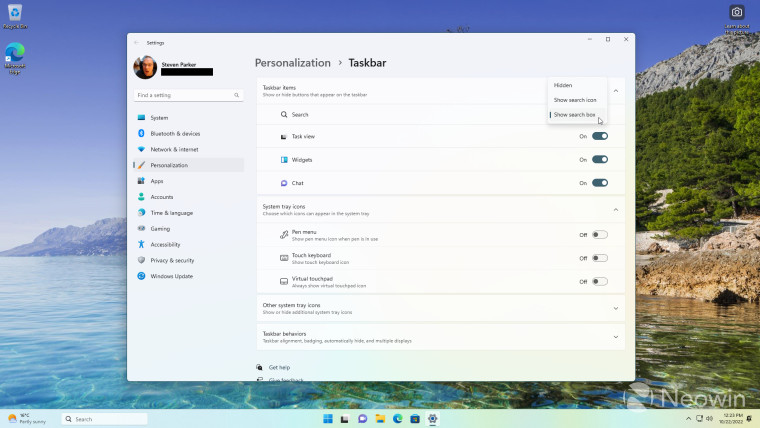
Task: Click the Get help icon
Action: (259, 367)
